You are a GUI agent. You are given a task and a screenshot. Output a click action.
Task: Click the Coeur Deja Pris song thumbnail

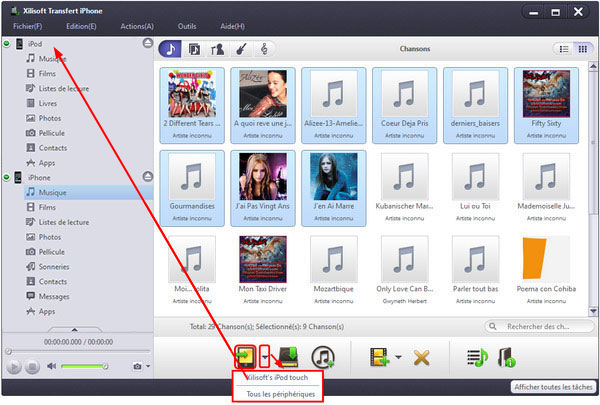coord(404,105)
